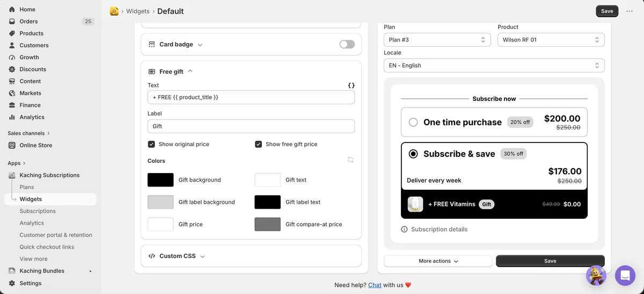Go to Widgets in the breadcrumb
644x294 pixels.
click(x=138, y=11)
